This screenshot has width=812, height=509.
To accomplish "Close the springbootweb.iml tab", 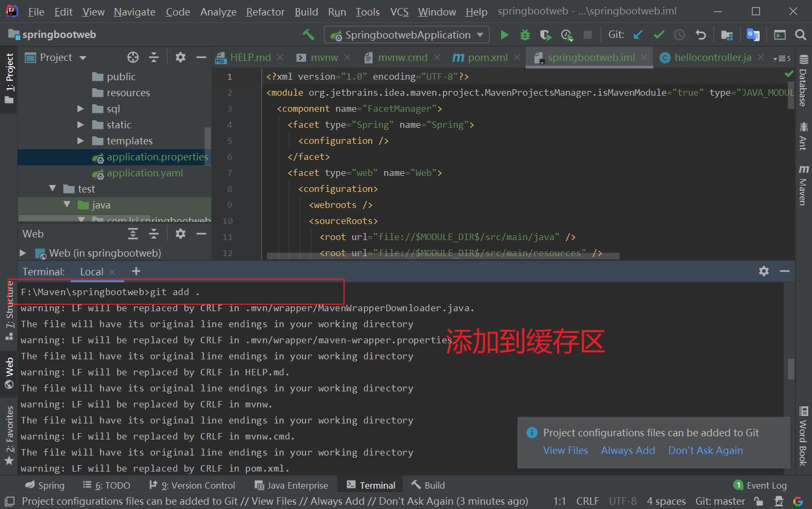I will 644,57.
